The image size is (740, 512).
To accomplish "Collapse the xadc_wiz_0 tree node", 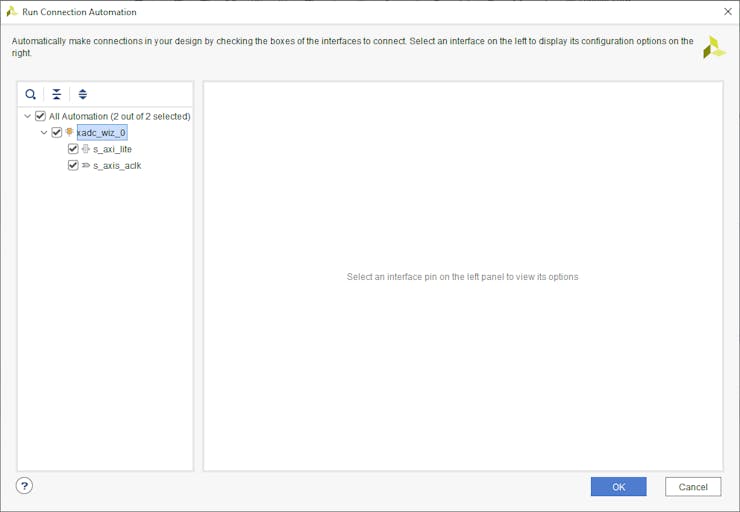I will tap(44, 133).
